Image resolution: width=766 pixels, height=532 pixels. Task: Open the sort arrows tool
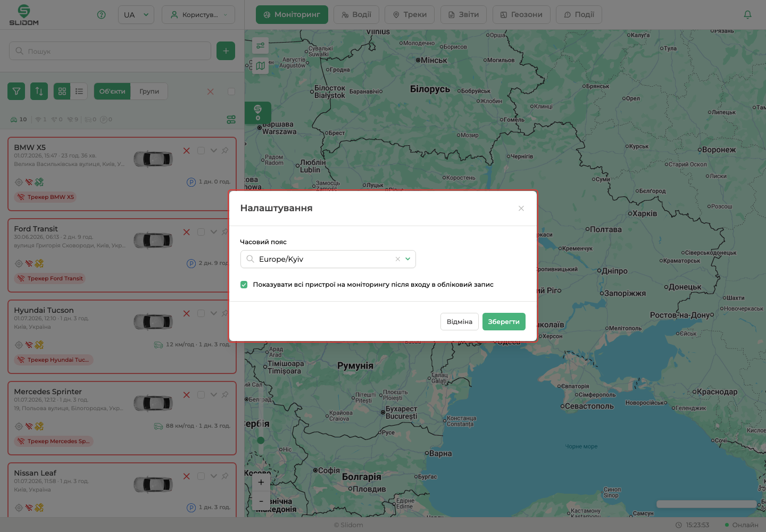[39, 92]
